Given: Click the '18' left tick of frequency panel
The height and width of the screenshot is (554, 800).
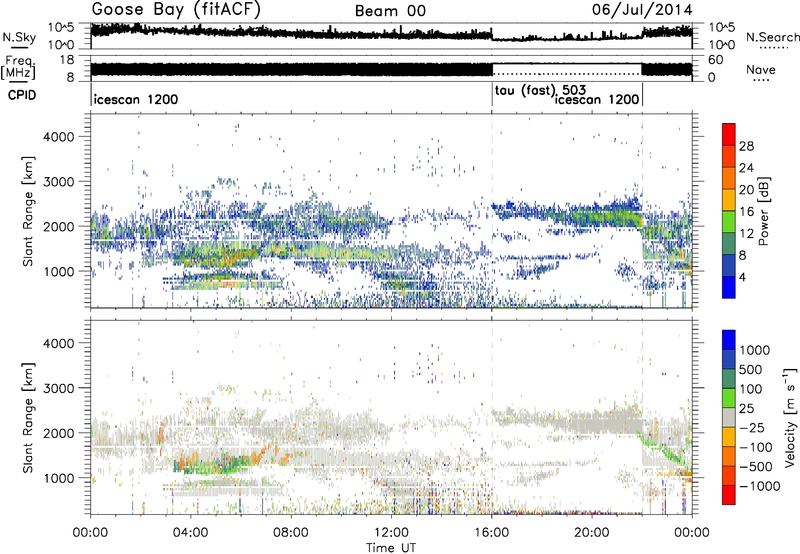Looking at the screenshot, I should point(66,60).
